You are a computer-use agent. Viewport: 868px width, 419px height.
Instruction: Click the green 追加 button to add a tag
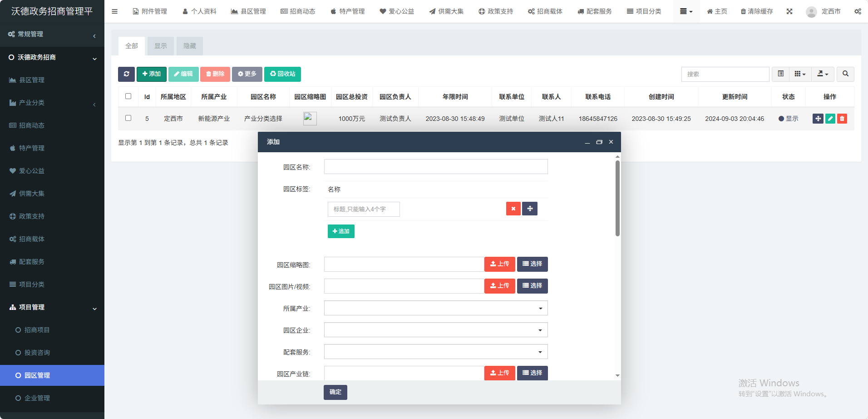341,231
